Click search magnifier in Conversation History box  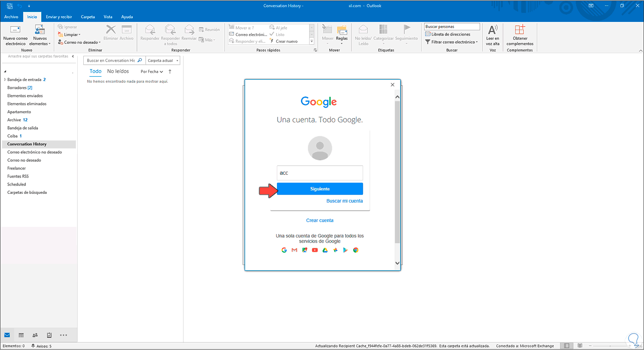(x=140, y=60)
